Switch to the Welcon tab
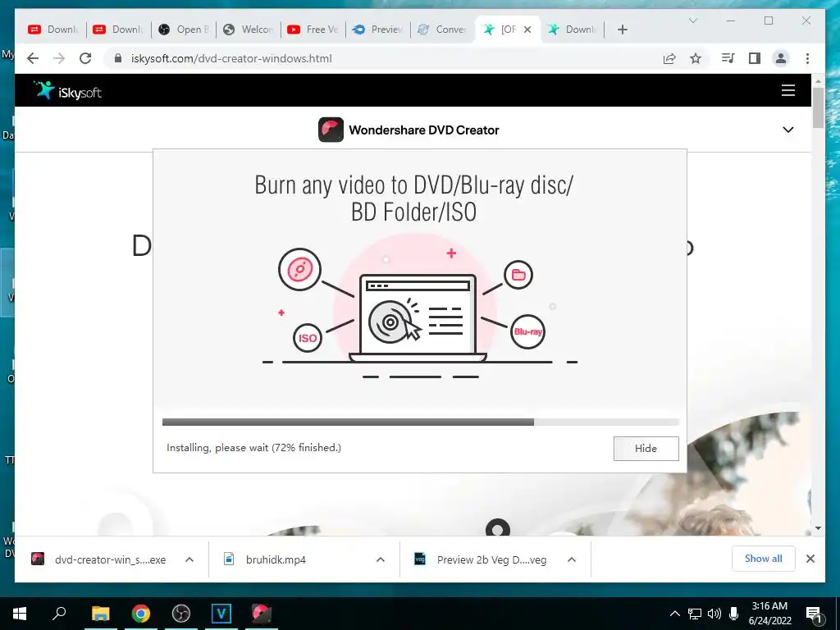This screenshot has height=630, width=840. [249, 30]
